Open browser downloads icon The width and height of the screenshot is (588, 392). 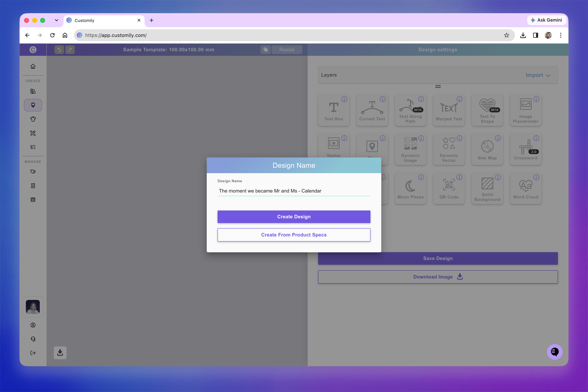click(x=523, y=35)
